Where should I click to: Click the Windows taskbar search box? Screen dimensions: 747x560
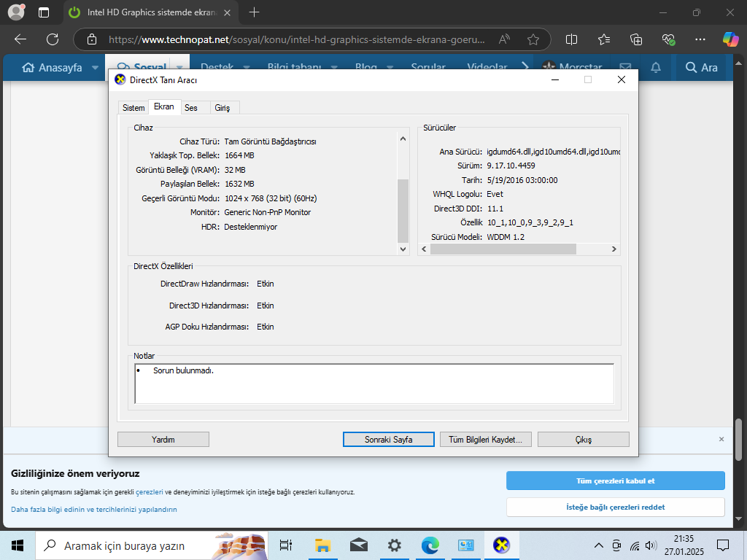pos(152,545)
